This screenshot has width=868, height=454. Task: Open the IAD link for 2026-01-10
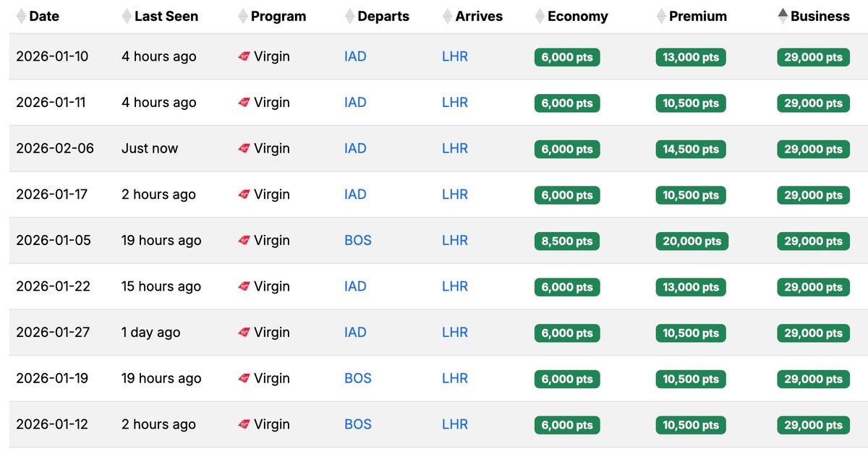pos(355,56)
